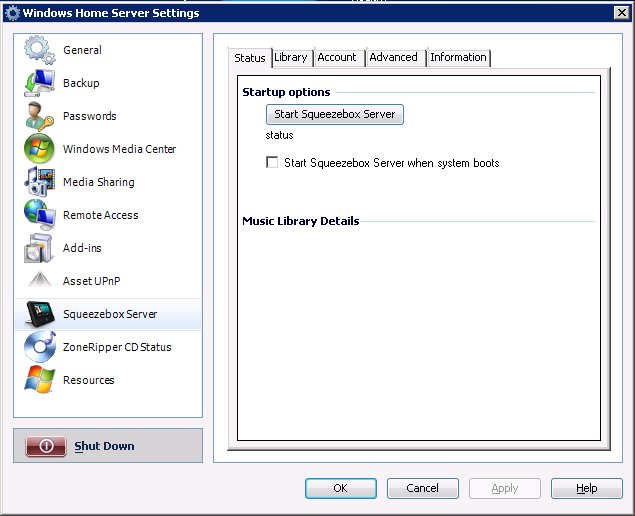Click the Backup computer icon
The height and width of the screenshot is (516, 635).
point(39,83)
